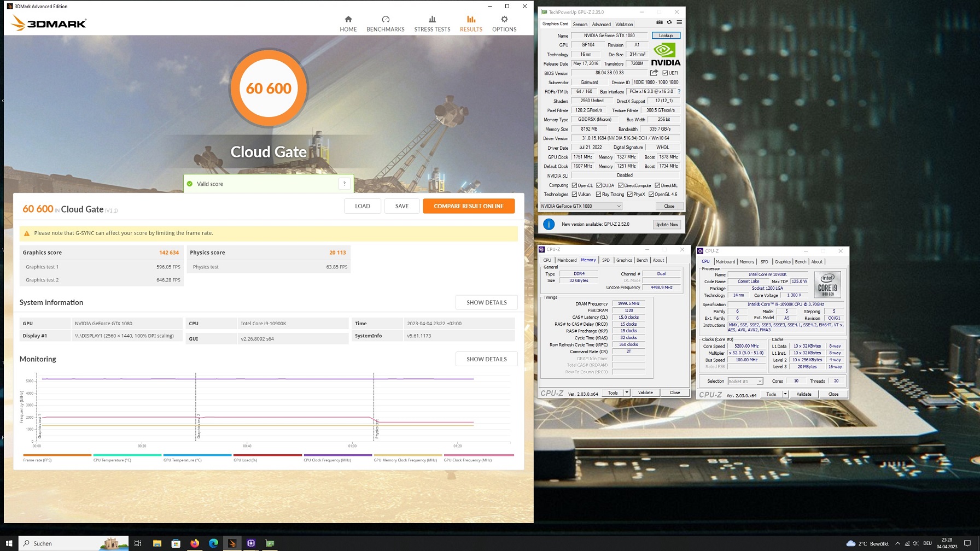Toggle the OpenGL 4.6 checkbox
Screen dimensions: 980x551
651,194
